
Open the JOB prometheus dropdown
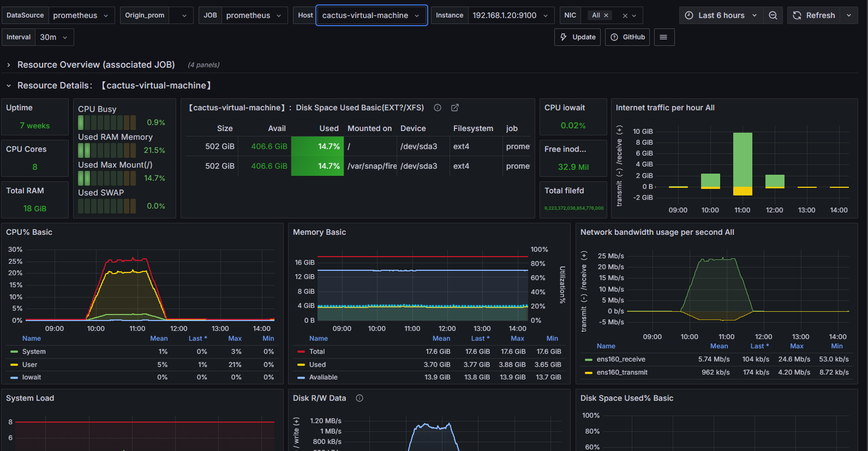[x=254, y=15]
